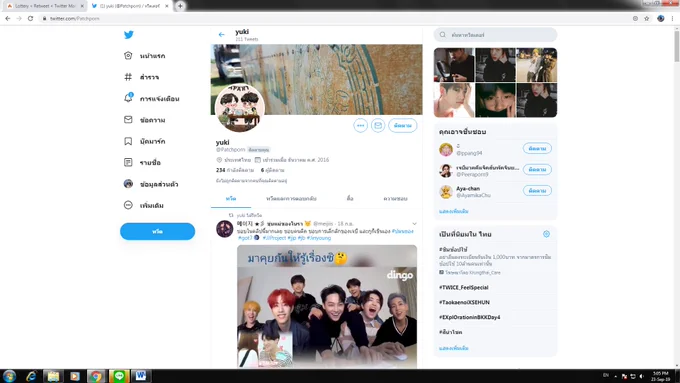Screen dimensions: 680x383
Task: Open bottom-middle photo in media grid
Action: click(x=495, y=100)
